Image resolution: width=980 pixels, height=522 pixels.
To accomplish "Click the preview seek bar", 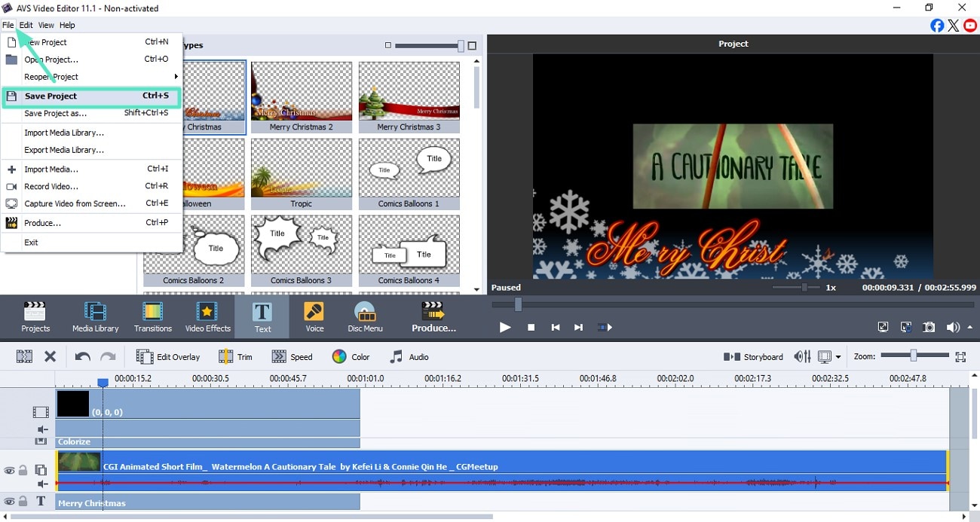I will point(732,304).
